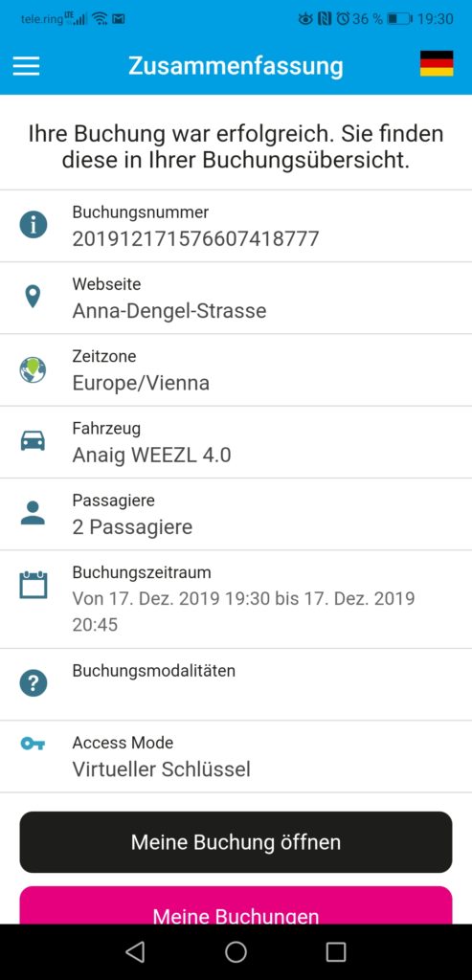Tap the Android home circle button
472x980 pixels.
coord(236,952)
